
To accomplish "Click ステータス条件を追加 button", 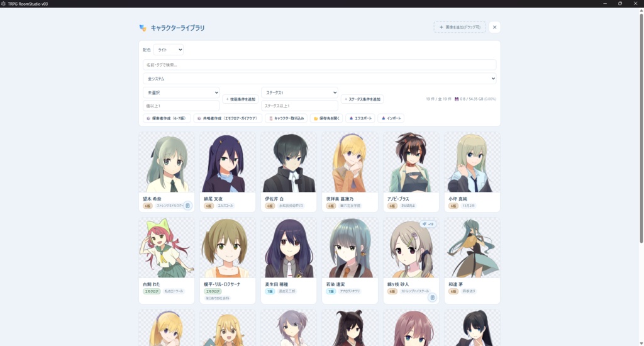I will (362, 99).
